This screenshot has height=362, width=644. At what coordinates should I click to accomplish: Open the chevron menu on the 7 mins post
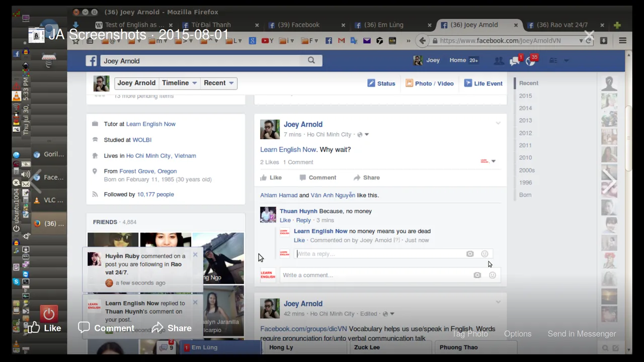coord(498,123)
